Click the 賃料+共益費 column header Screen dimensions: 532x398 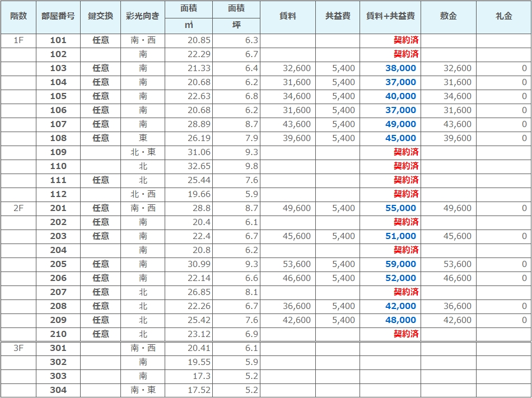(x=390, y=16)
